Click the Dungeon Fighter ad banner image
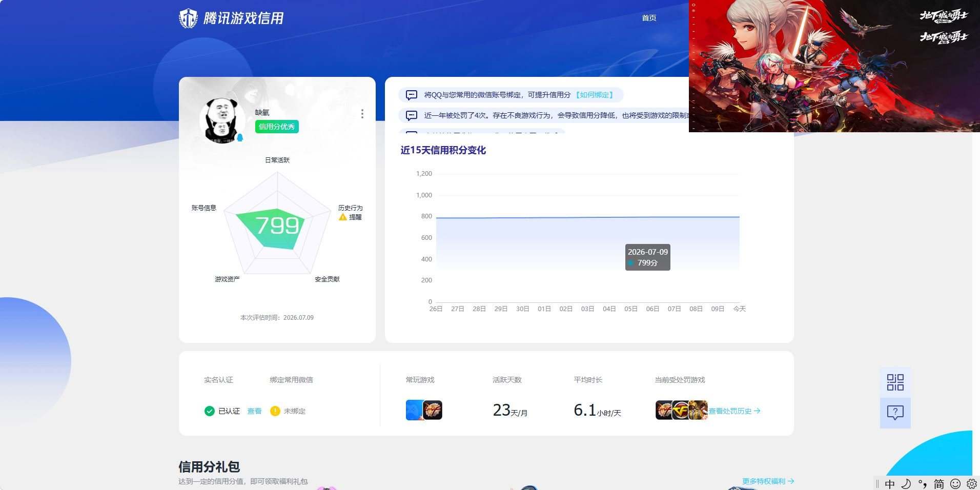The height and width of the screenshot is (490, 980). [834, 66]
